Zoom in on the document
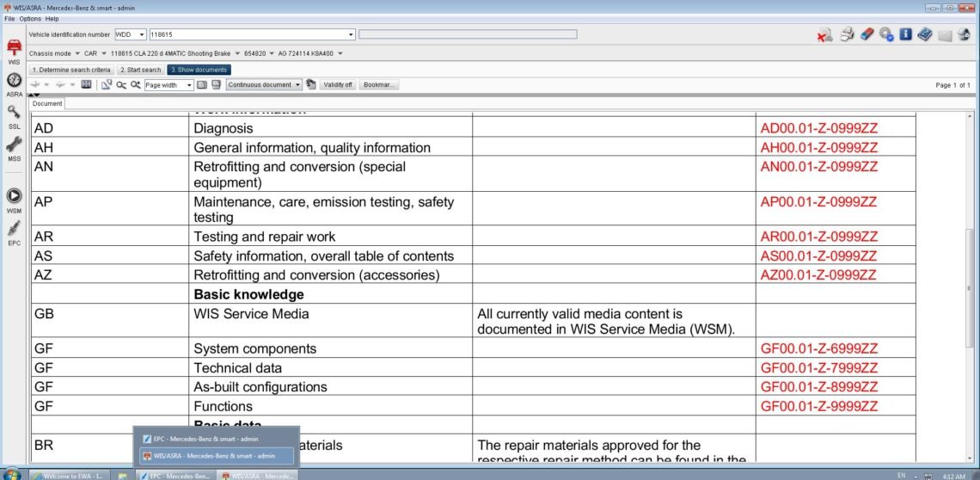Image resolution: width=980 pixels, height=480 pixels. [x=135, y=84]
